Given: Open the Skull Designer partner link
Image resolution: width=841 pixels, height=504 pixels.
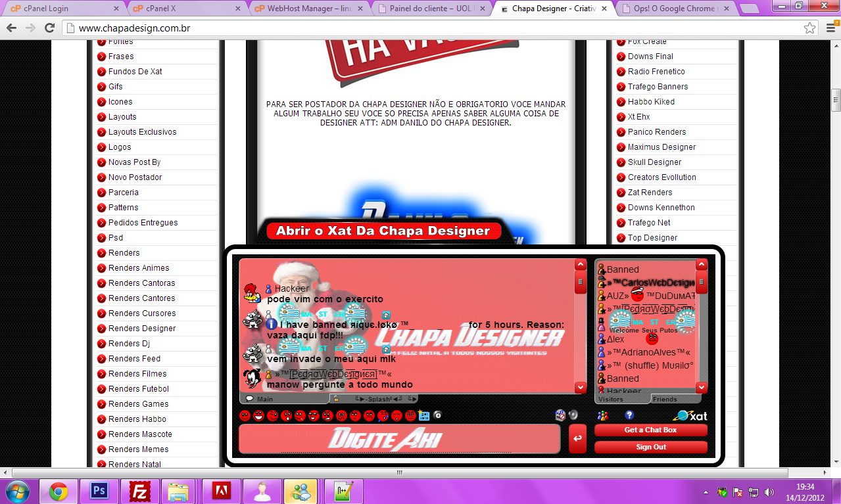Looking at the screenshot, I should coord(654,162).
